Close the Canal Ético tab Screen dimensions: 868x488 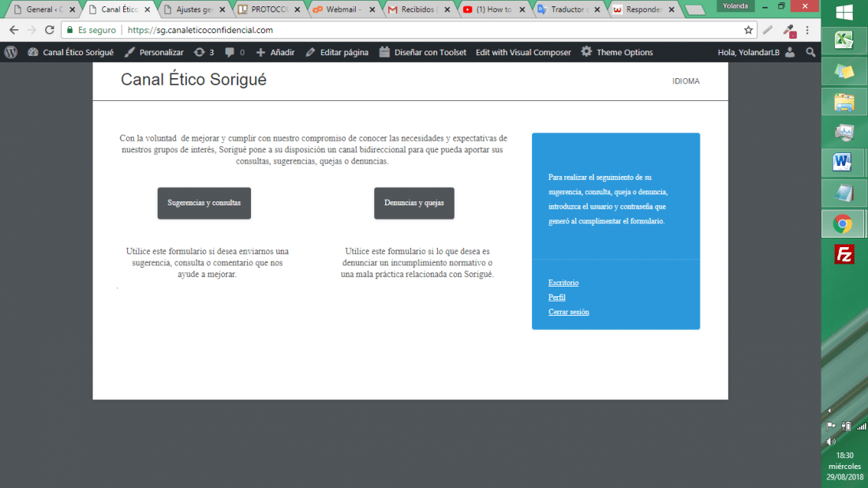(x=148, y=9)
